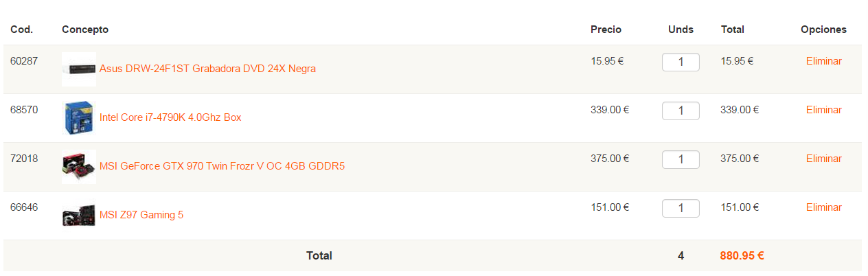
Task: Click the Precio column header
Action: pyautogui.click(x=606, y=30)
